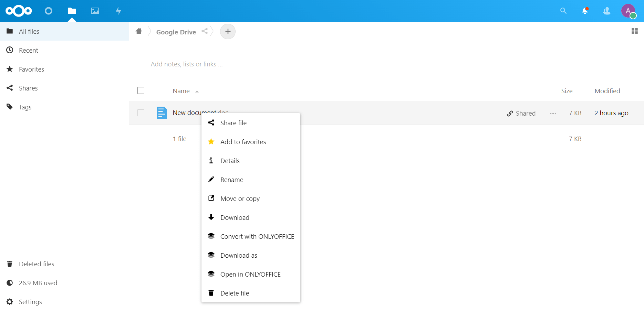Choose Delete file from context menu

coord(235,293)
